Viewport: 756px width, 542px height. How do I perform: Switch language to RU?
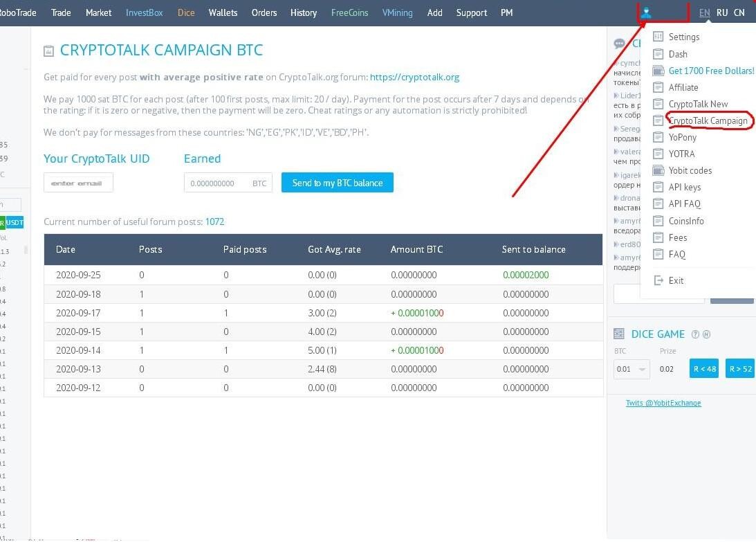pos(722,12)
